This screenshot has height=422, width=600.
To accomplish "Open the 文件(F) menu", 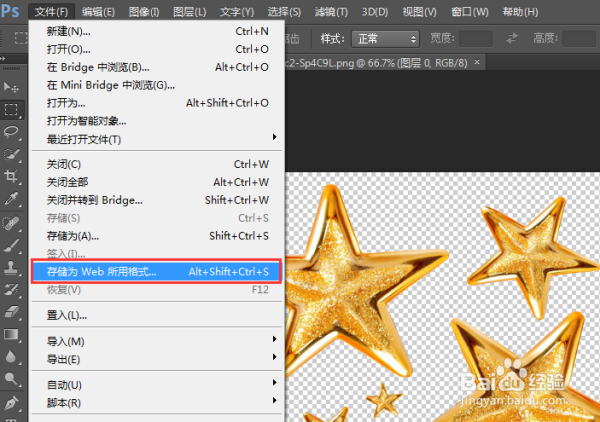I will (51, 12).
